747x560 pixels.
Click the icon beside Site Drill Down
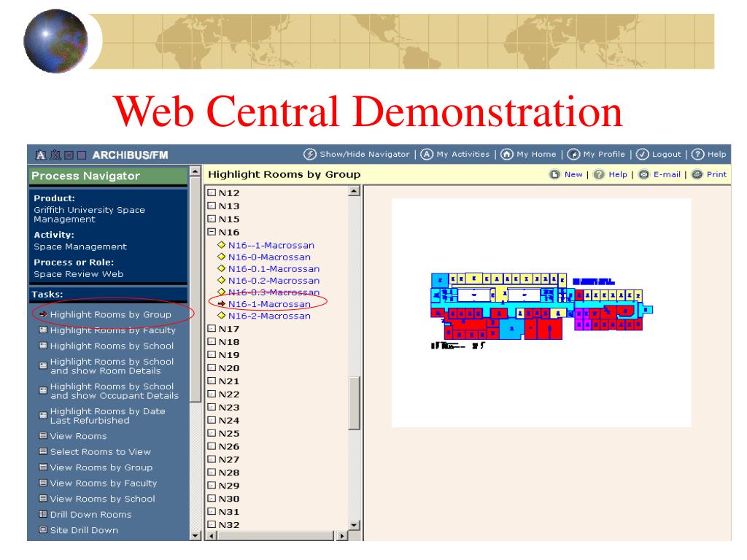pos(43,530)
